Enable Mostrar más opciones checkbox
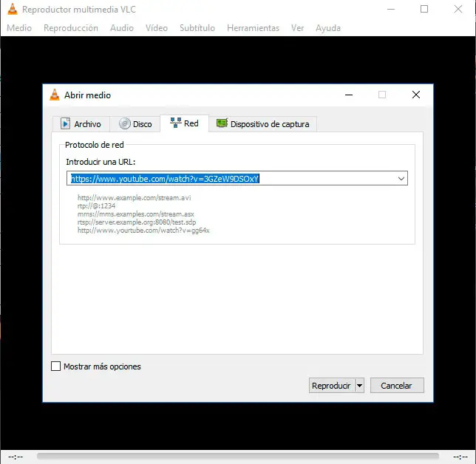This screenshot has height=464, width=476. click(55, 366)
